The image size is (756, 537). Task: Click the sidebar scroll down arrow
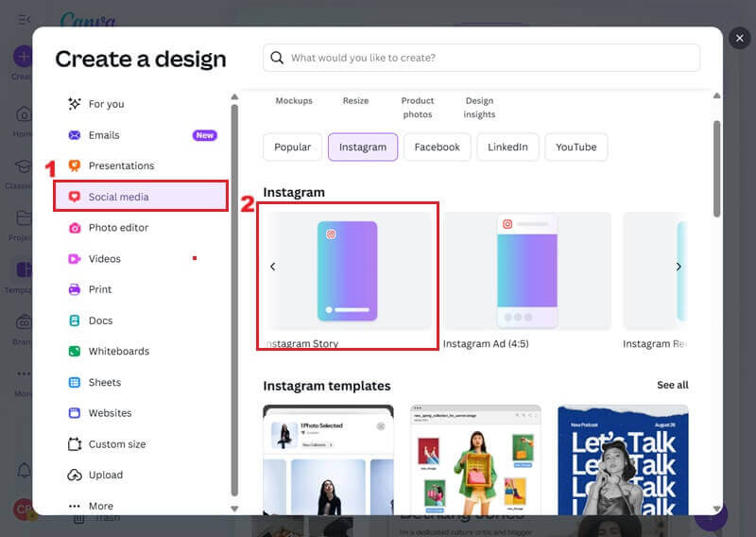point(234,509)
